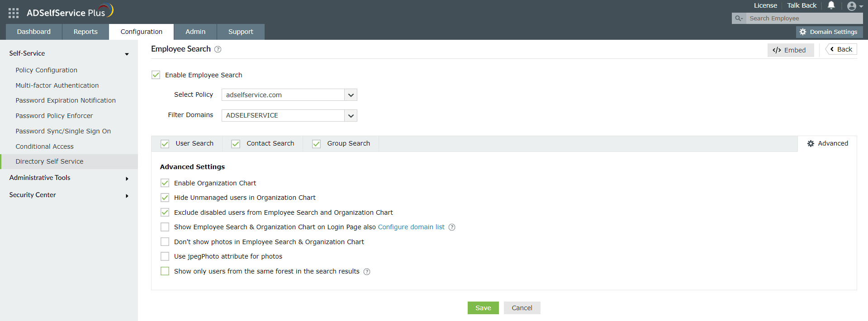This screenshot has width=868, height=321.
Task: Open the notifications bell
Action: 831,5
